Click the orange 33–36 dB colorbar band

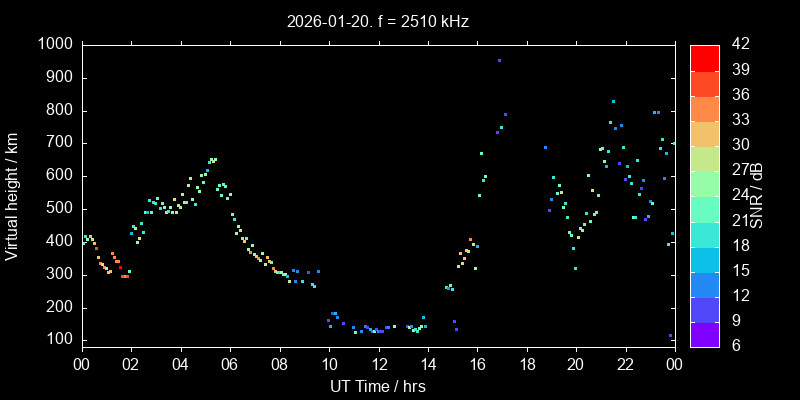(704, 108)
